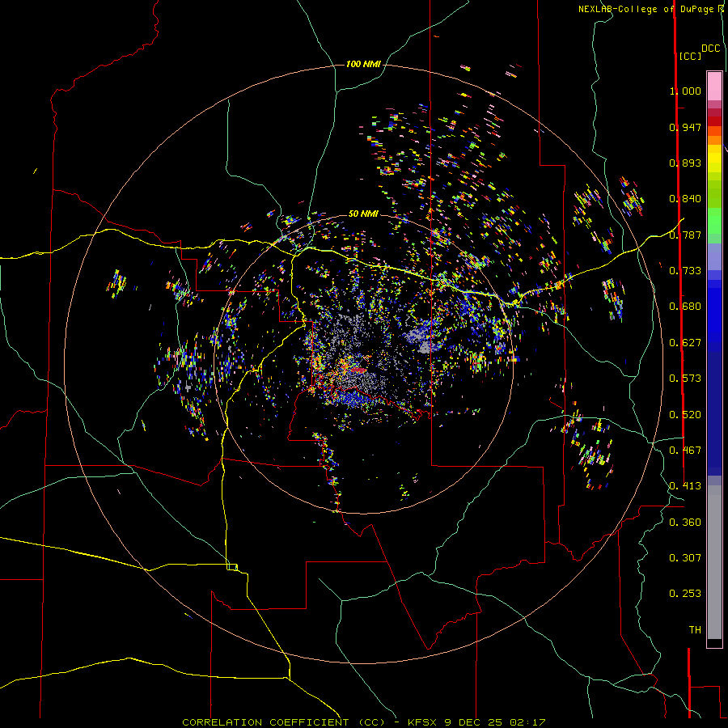
Task: Click the 'NEXLAB-College of DuPage' header text
Action: coord(645,9)
